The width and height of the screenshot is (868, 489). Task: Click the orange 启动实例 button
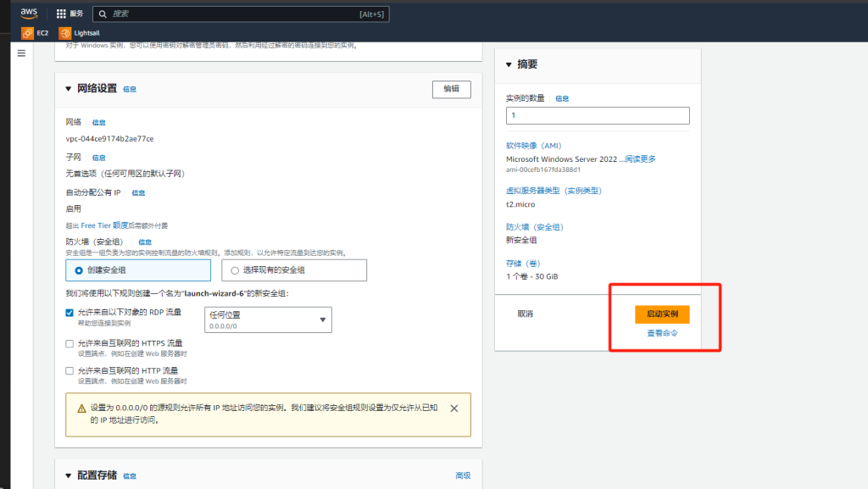(662, 314)
